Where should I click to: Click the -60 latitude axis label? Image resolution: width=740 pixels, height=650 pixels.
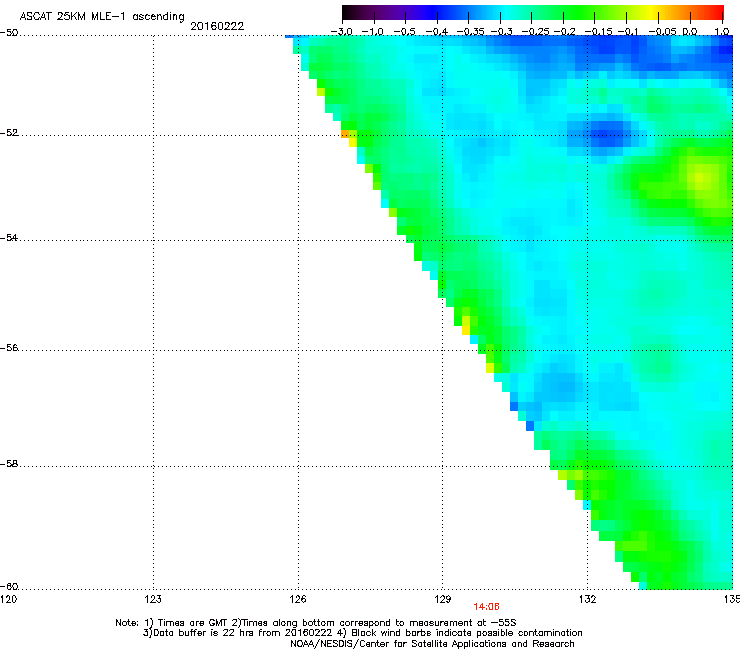point(9,587)
